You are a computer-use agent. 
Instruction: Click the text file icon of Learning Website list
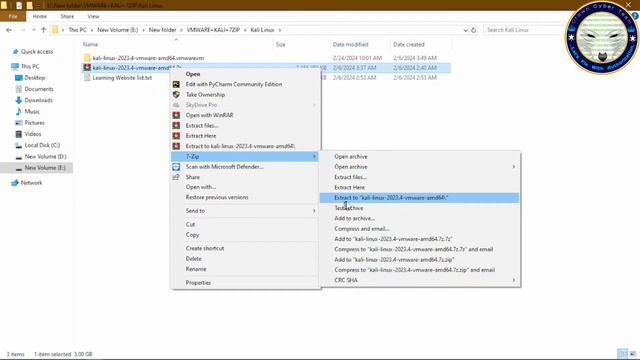pyautogui.click(x=87, y=78)
